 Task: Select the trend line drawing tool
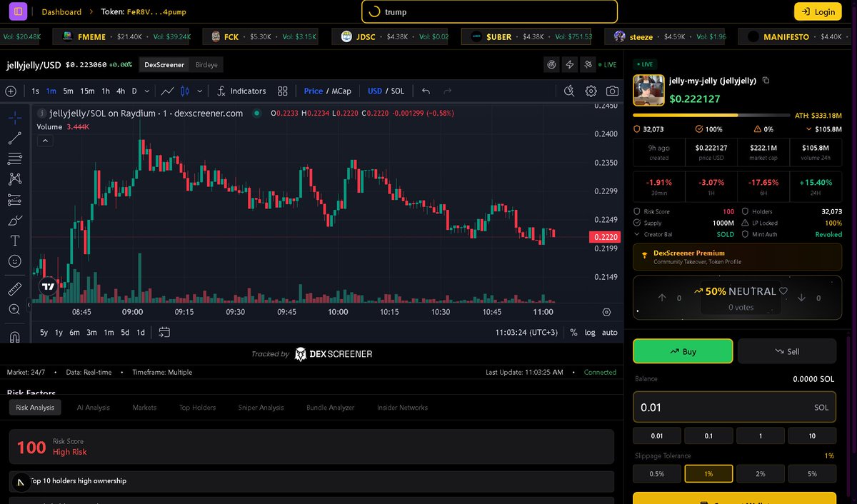point(15,138)
